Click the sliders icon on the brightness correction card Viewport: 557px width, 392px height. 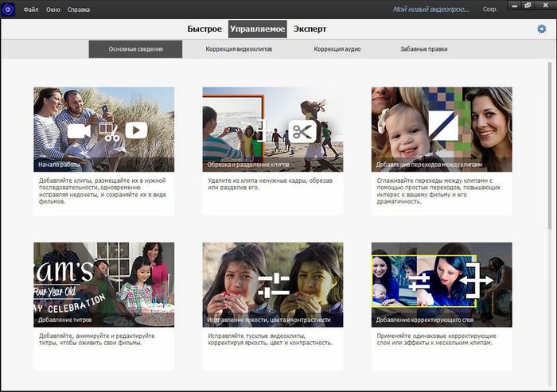pyautogui.click(x=274, y=285)
